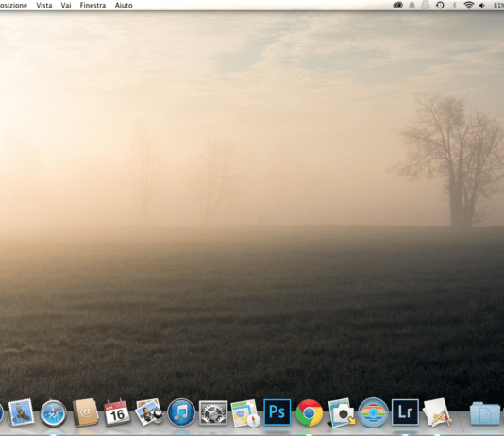Open iTunes from the dock
Viewport: 504px width, 436px height.
coord(181,412)
